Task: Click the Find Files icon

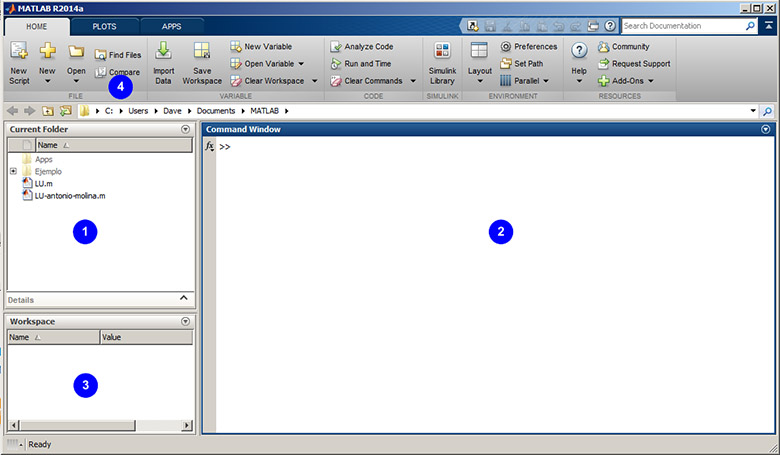Action: point(100,55)
